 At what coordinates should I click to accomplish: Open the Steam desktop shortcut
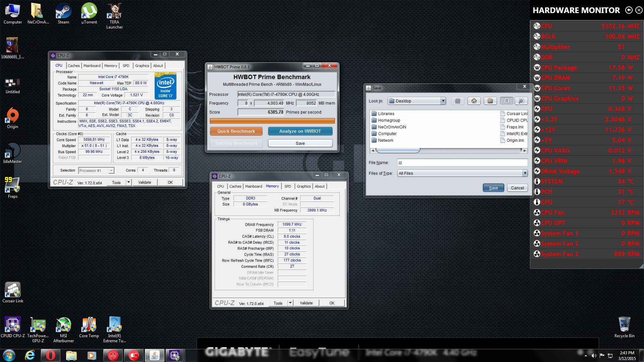[63, 13]
